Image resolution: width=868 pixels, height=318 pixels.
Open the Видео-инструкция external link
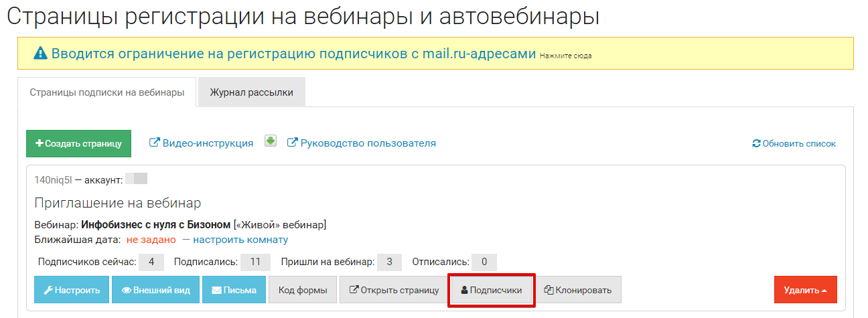coord(201,143)
